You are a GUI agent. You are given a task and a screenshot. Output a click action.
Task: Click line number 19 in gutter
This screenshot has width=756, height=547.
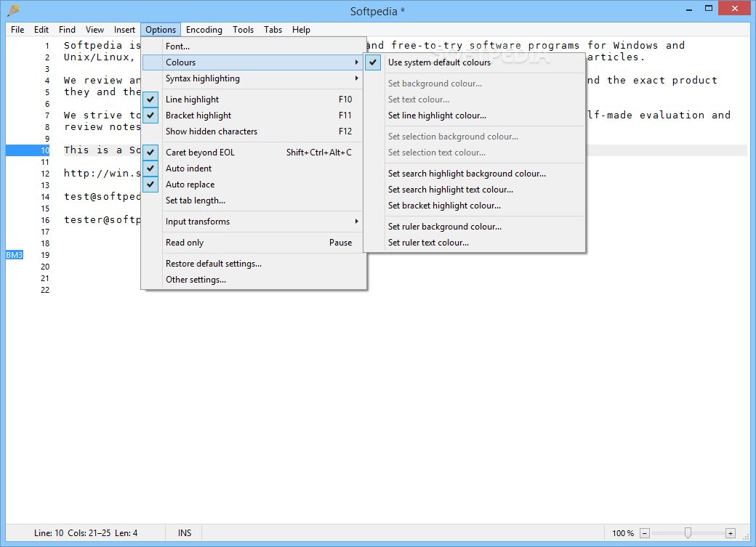tap(45, 255)
